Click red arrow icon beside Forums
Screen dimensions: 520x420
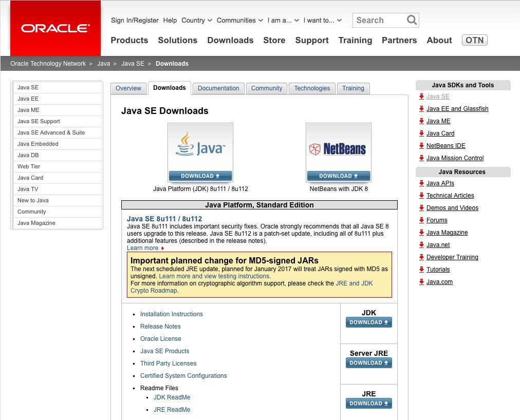click(x=421, y=220)
